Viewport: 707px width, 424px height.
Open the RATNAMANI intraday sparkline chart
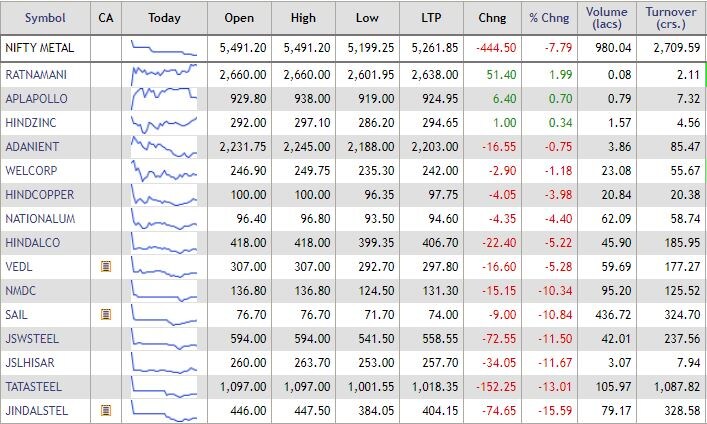pos(163,74)
